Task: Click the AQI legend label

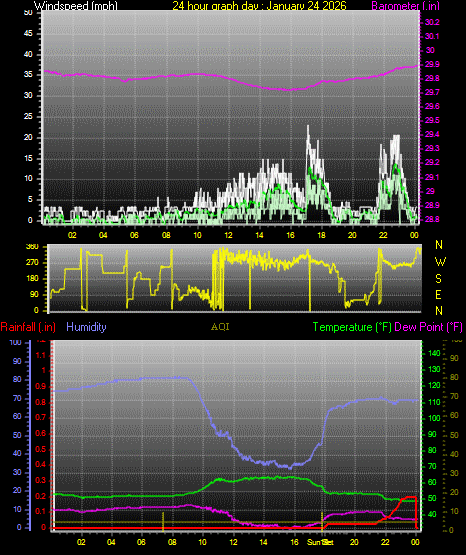Action: (x=220, y=327)
